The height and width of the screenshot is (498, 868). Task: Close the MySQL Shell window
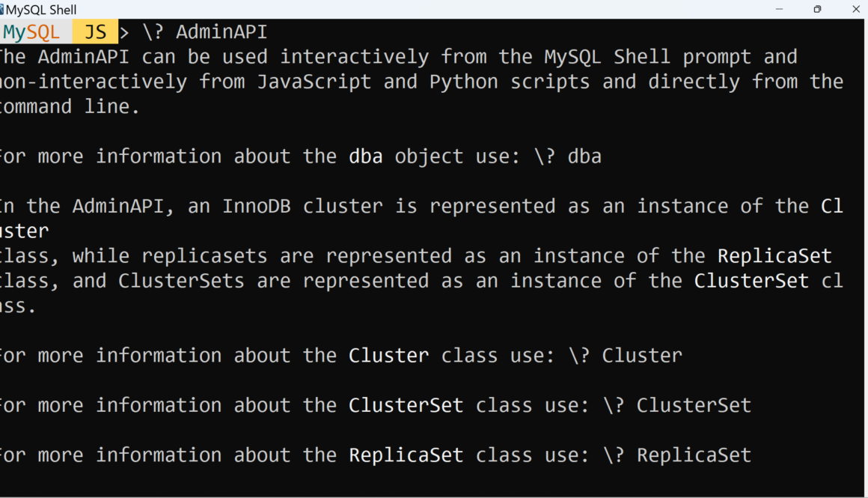pos(856,10)
